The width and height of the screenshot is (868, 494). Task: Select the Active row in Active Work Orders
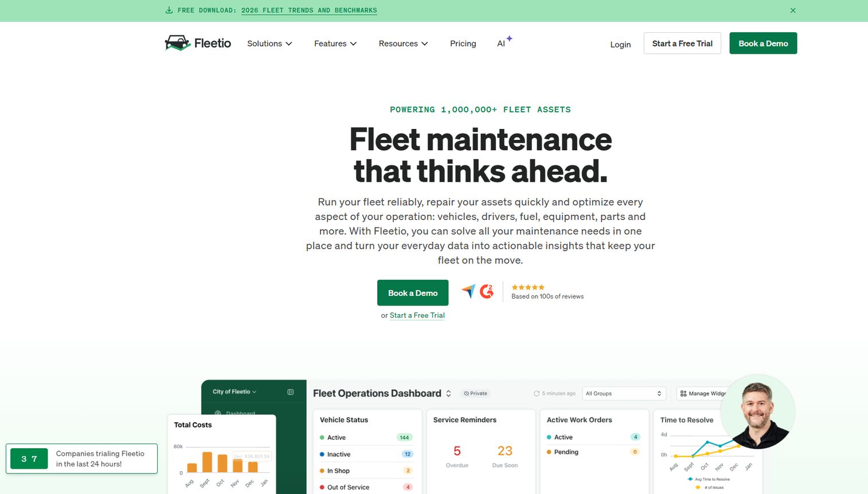pyautogui.click(x=594, y=437)
